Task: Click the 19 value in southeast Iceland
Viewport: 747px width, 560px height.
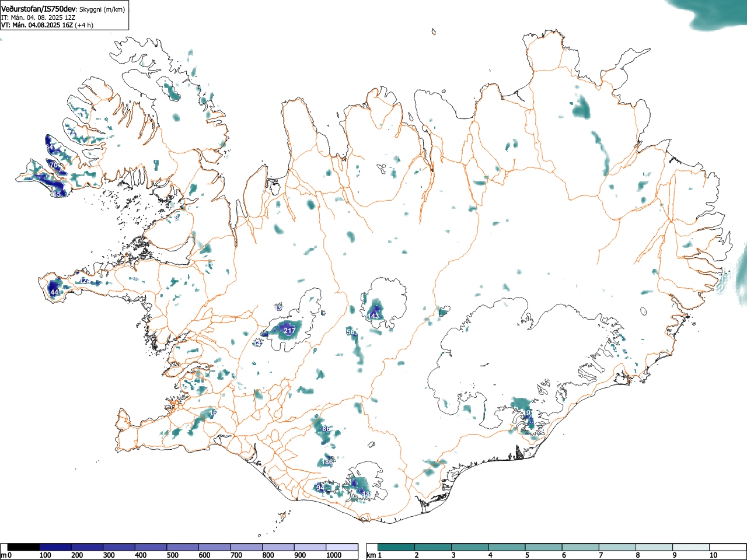Action: [527, 413]
